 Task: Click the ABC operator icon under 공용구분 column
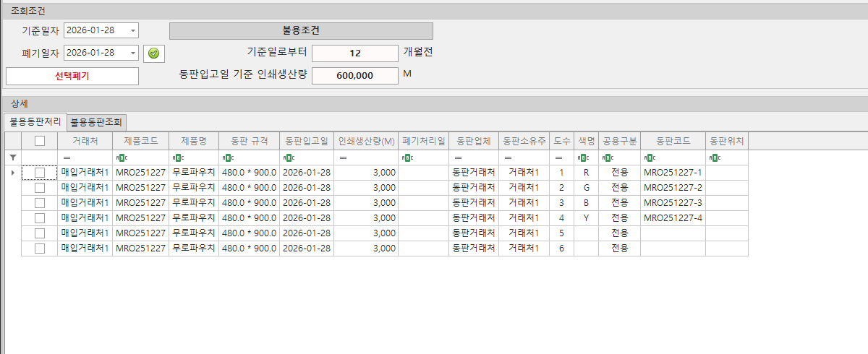pyautogui.click(x=607, y=157)
